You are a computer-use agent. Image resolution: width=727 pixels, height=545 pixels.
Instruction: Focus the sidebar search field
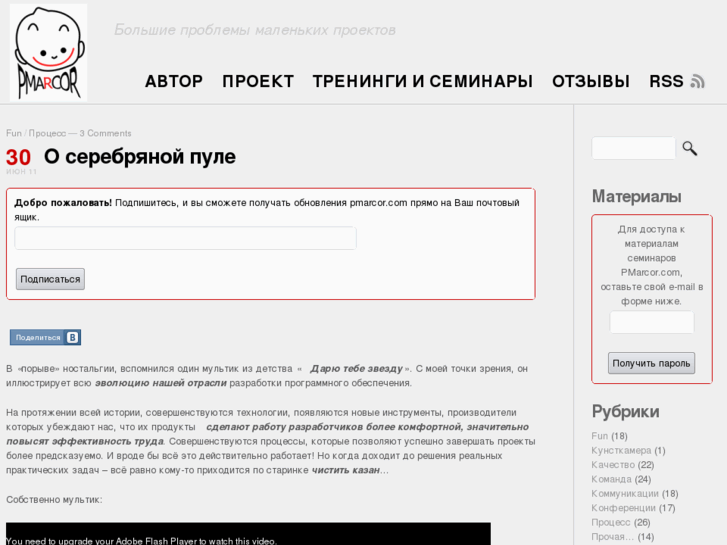[x=633, y=148]
